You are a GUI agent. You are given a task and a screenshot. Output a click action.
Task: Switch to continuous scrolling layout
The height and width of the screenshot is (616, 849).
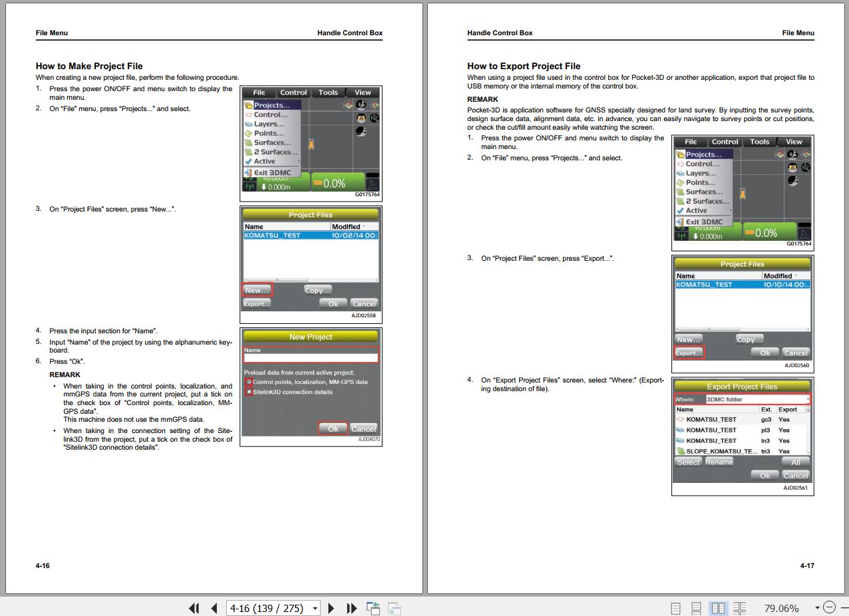point(697,608)
